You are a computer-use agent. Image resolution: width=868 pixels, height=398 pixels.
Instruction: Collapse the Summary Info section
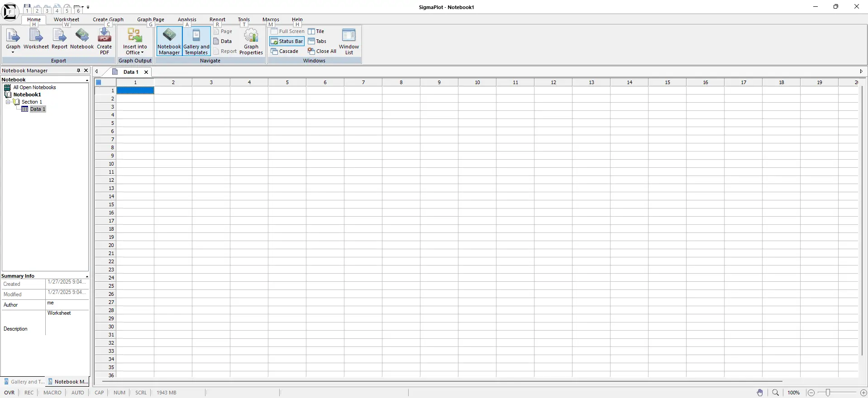tap(87, 276)
